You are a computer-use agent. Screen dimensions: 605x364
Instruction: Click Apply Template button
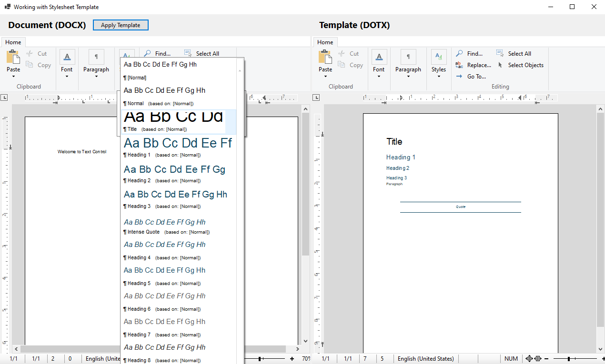[x=121, y=25]
